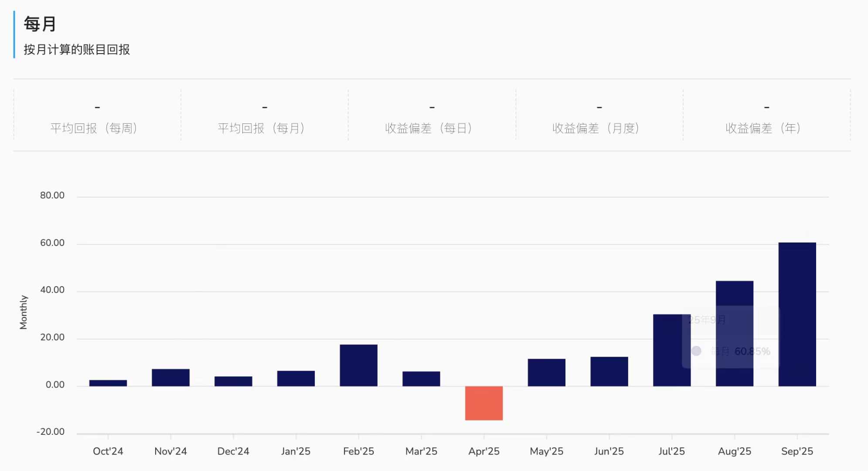The height and width of the screenshot is (471, 868).
Task: Click the Mar'25 monthly return bar
Action: point(421,379)
